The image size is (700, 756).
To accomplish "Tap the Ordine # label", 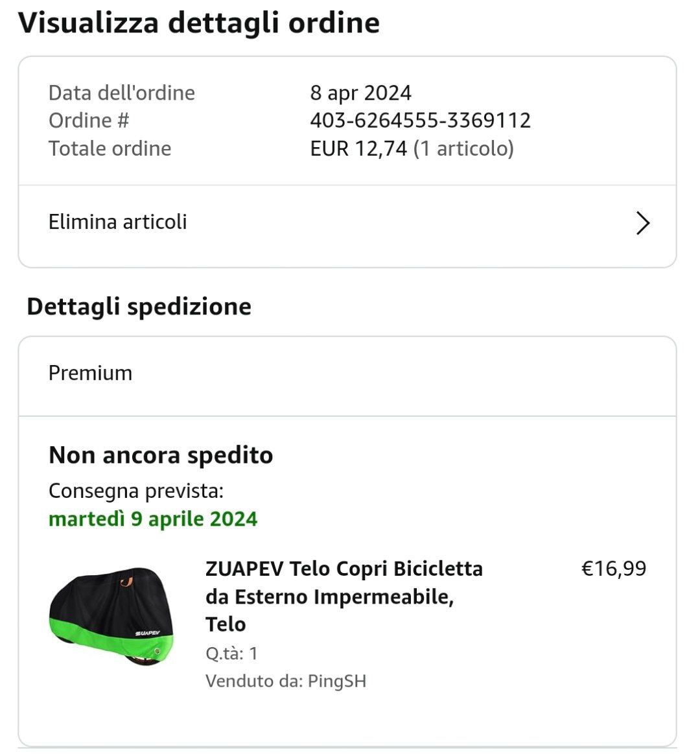I will tap(89, 121).
